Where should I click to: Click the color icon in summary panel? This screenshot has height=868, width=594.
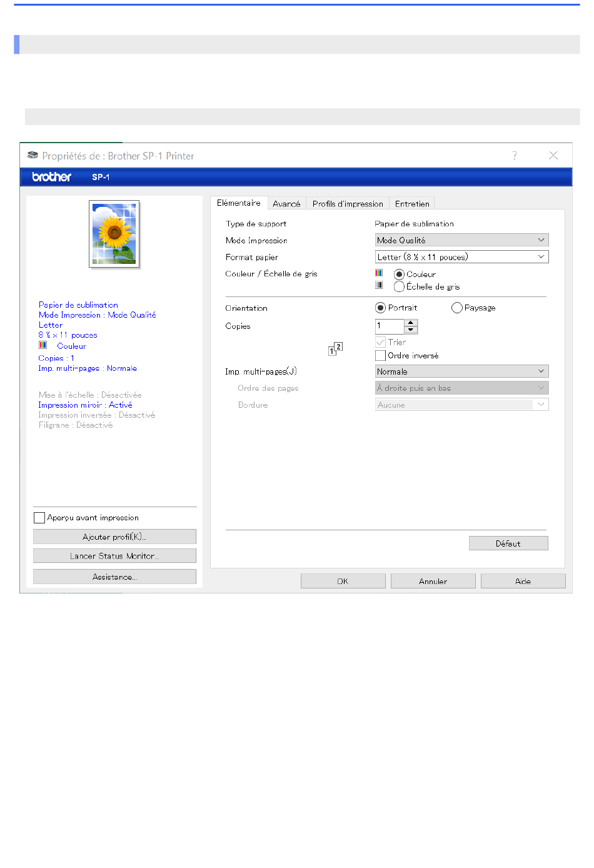point(43,345)
